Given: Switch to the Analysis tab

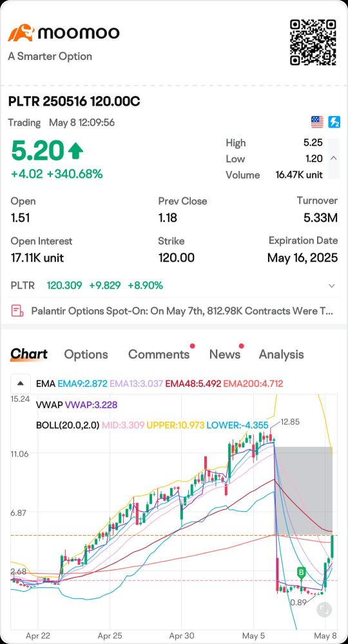Looking at the screenshot, I should (x=281, y=355).
